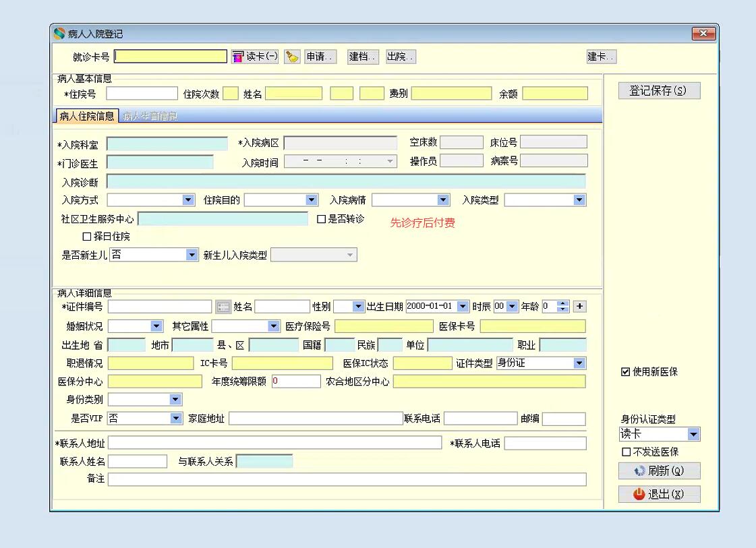The image size is (756, 548).
Task: Click the 联系人姓名 input field
Action: tap(138, 461)
